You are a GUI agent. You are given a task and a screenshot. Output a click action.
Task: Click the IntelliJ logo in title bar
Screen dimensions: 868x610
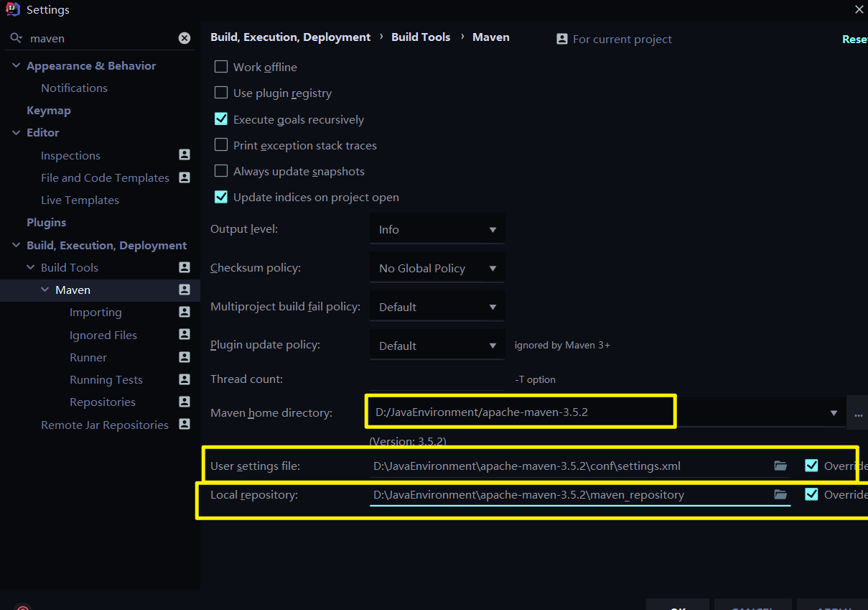(x=13, y=9)
